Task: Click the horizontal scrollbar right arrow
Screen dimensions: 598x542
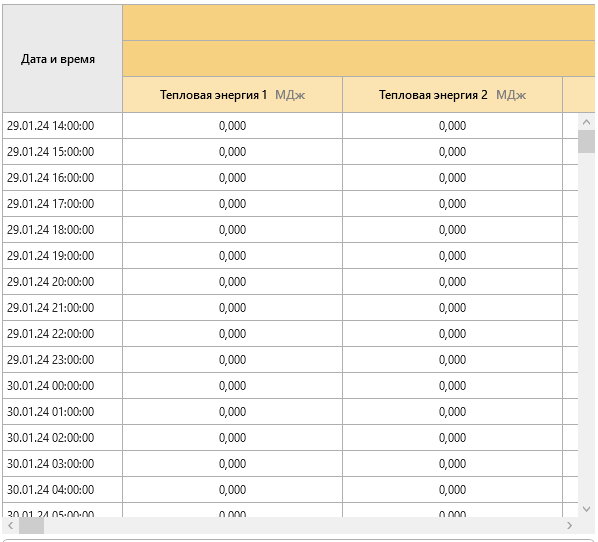Action: coord(570,526)
